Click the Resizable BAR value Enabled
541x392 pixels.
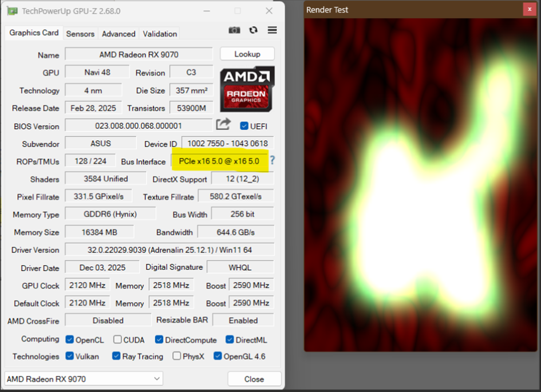point(243,320)
